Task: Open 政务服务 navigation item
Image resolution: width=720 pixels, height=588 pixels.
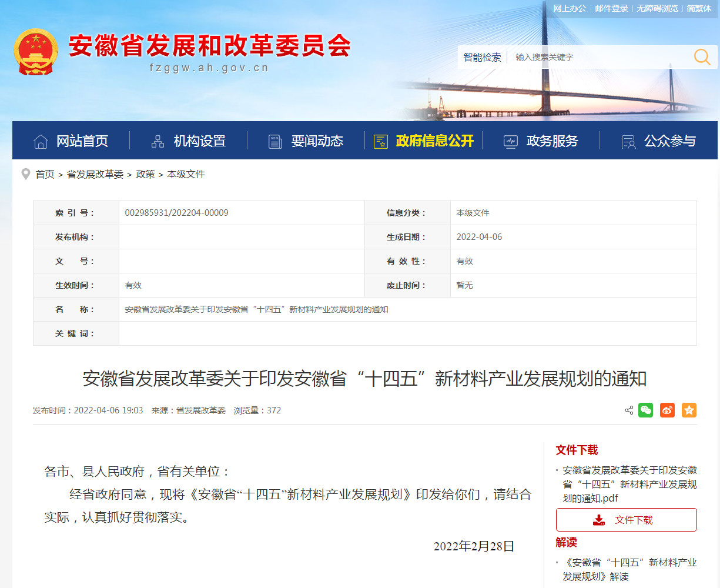Action: (552, 141)
